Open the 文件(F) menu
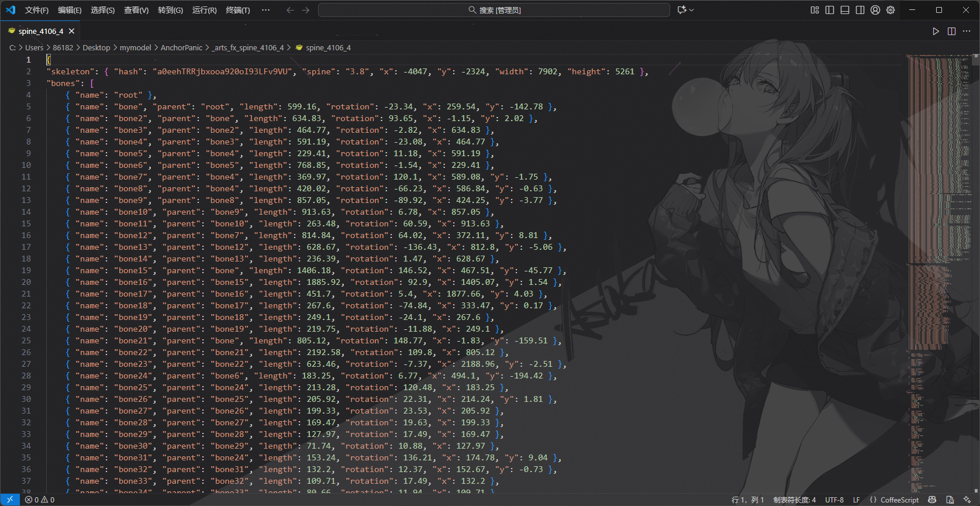 [x=37, y=10]
